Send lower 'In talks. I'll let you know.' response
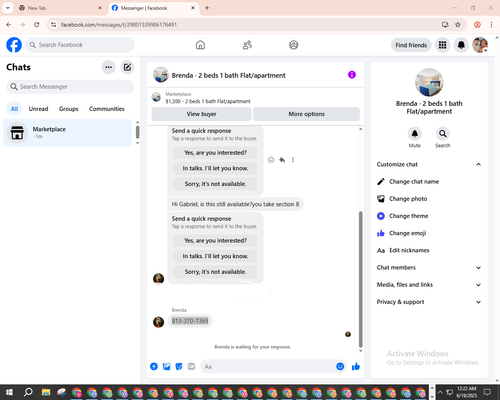 point(215,256)
